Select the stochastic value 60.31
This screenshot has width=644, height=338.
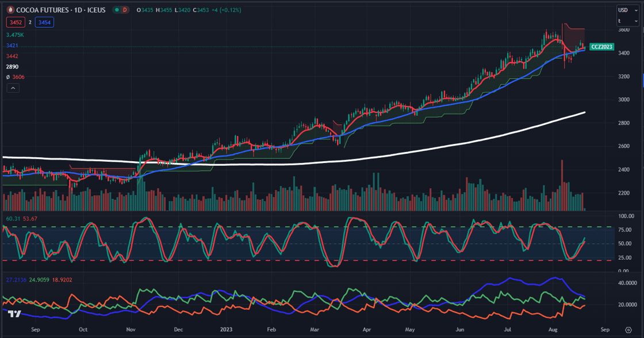point(13,219)
